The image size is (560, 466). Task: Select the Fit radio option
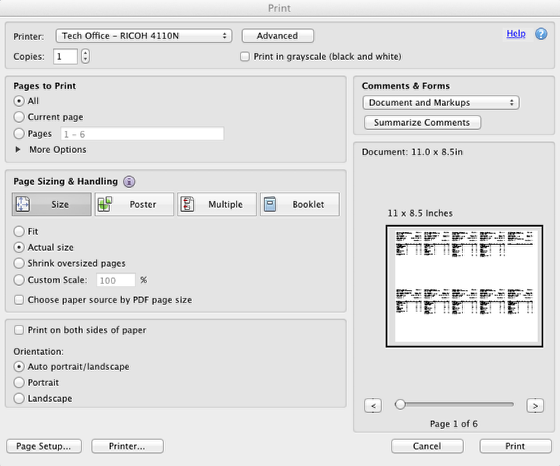(x=19, y=231)
